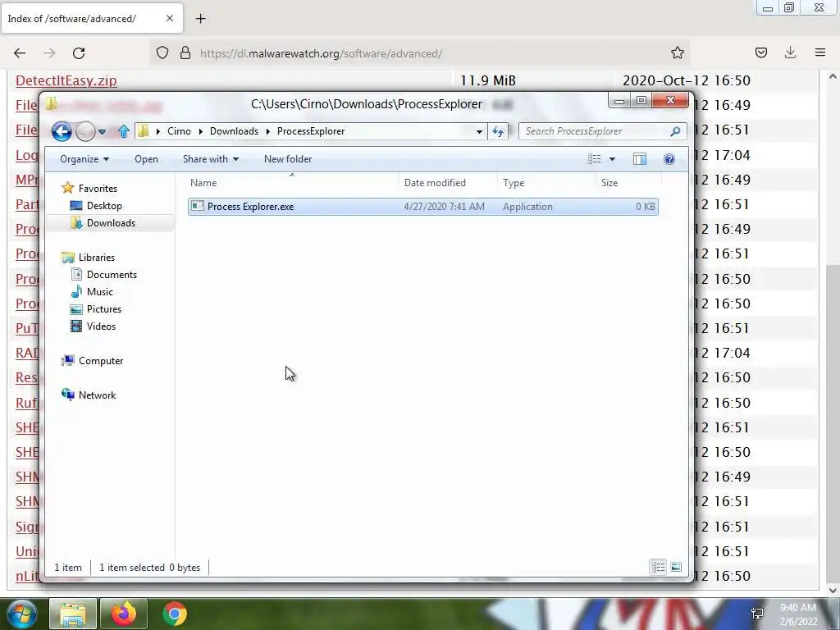
Task: Create a New folder
Action: coord(288,159)
